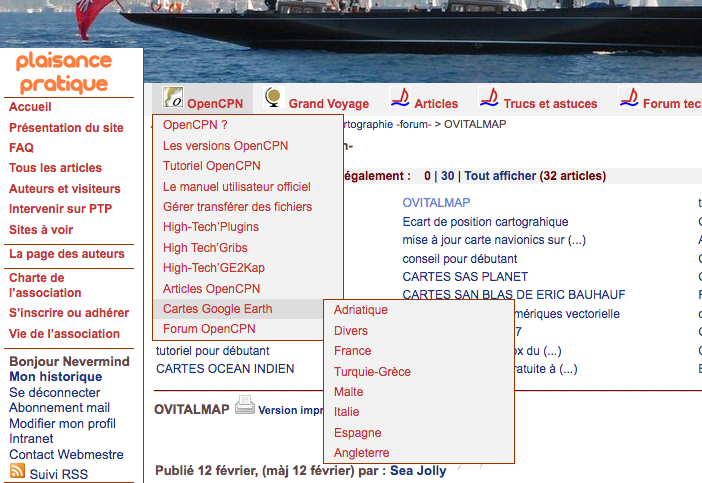Open Auteurs et visiteurs
This screenshot has width=702, height=483.
pyautogui.click(x=64, y=189)
